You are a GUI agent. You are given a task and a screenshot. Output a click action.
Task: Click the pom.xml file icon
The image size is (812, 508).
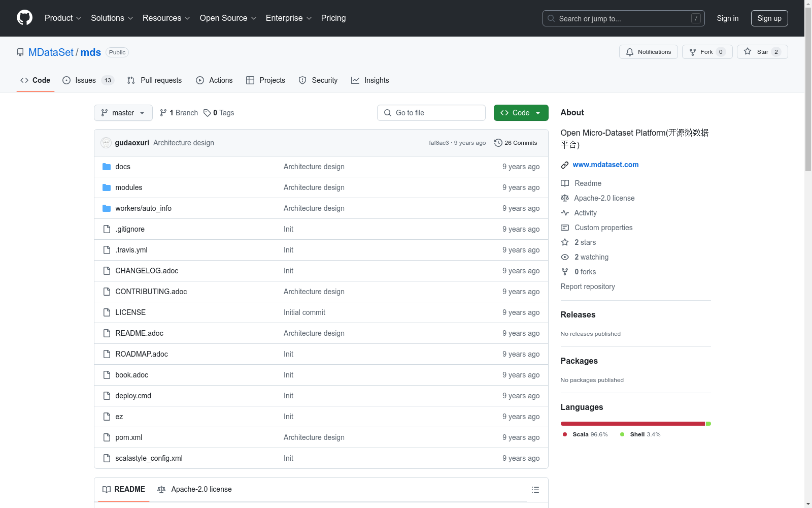[x=107, y=437]
